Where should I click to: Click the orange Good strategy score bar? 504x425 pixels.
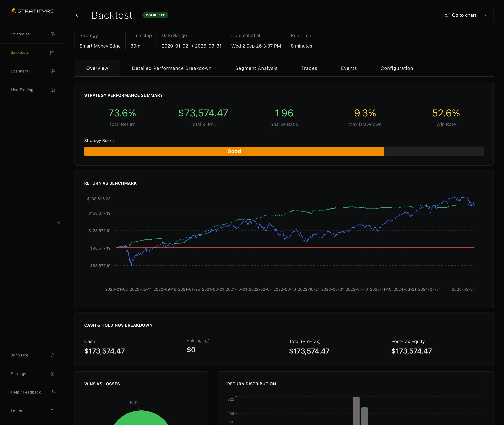pos(234,151)
